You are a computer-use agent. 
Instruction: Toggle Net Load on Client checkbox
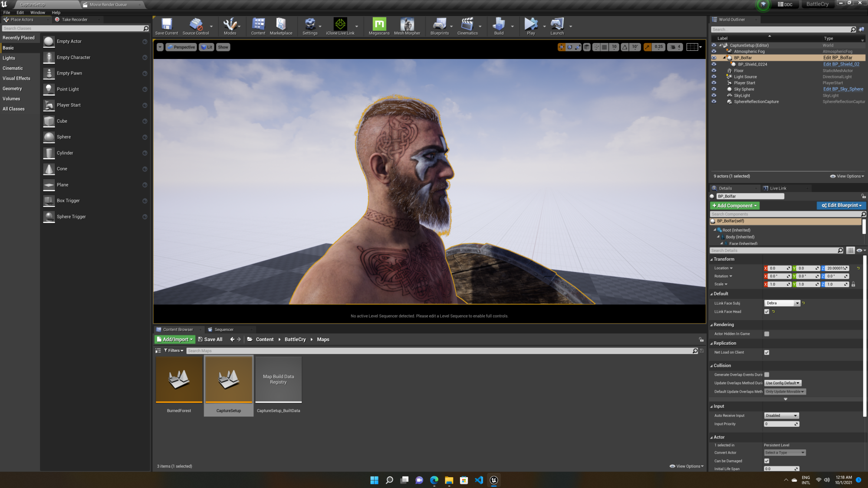766,352
